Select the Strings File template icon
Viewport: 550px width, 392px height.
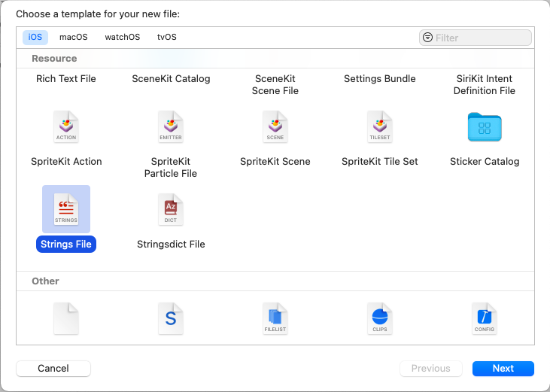click(x=66, y=209)
